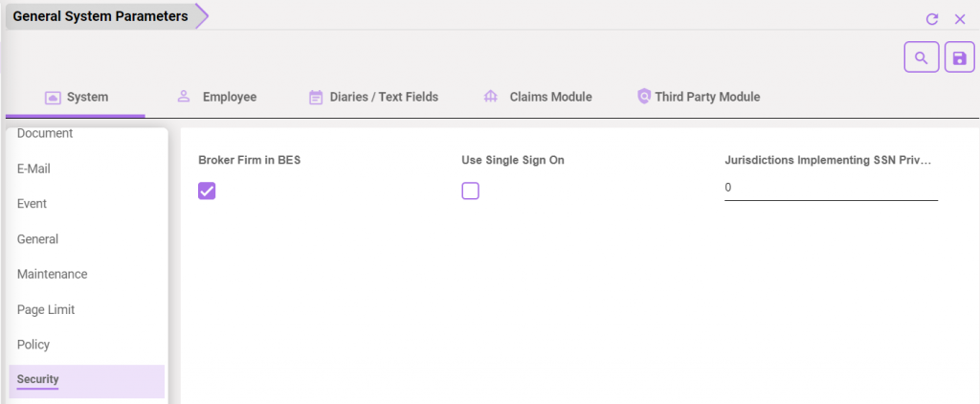980x404 pixels.
Task: Click the Third Party Module shield icon
Action: click(x=644, y=97)
